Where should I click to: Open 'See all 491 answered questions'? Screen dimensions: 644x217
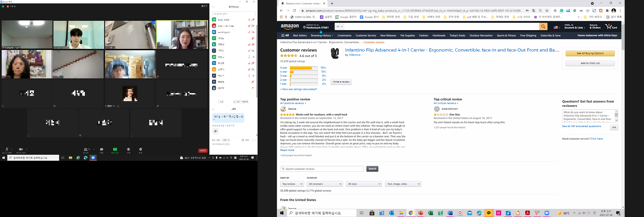point(582,126)
